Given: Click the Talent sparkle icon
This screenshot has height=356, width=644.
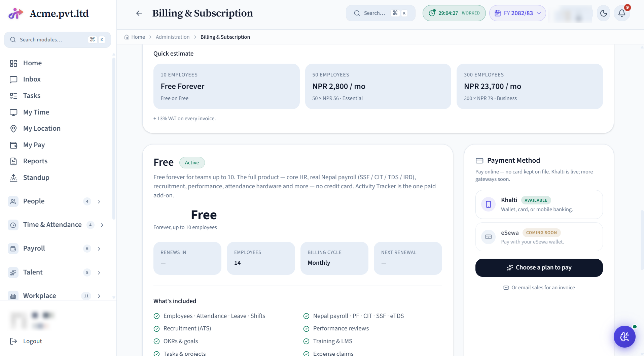Looking at the screenshot, I should pyautogui.click(x=13, y=272).
